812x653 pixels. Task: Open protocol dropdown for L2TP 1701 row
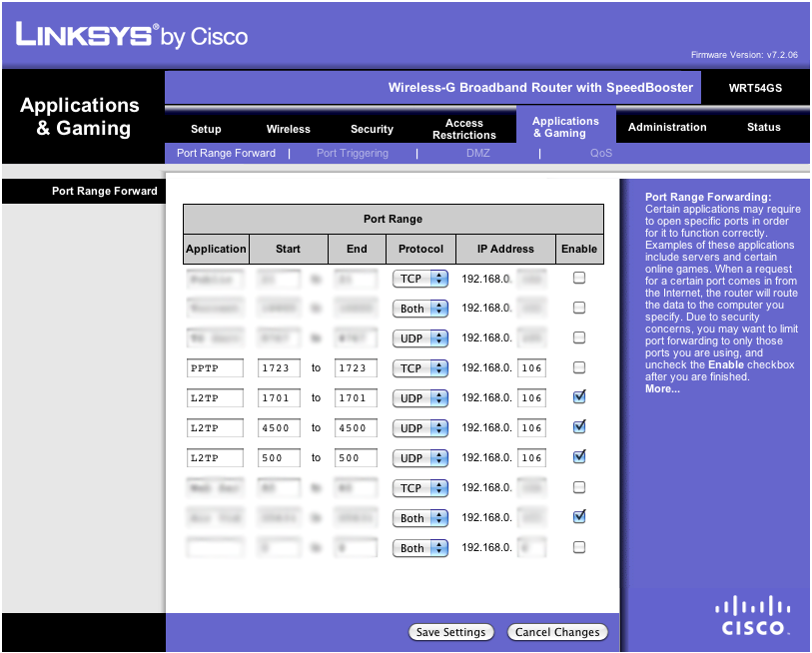pyautogui.click(x=419, y=398)
